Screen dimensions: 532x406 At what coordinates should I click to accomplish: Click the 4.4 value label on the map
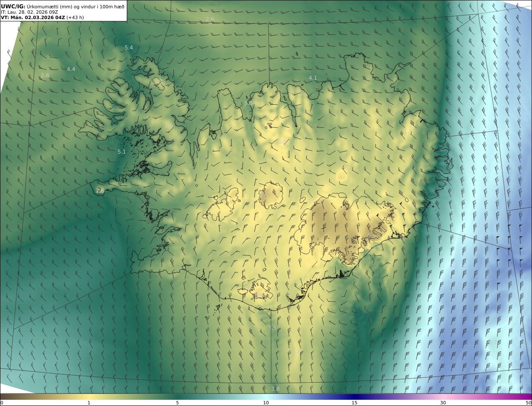click(71, 69)
